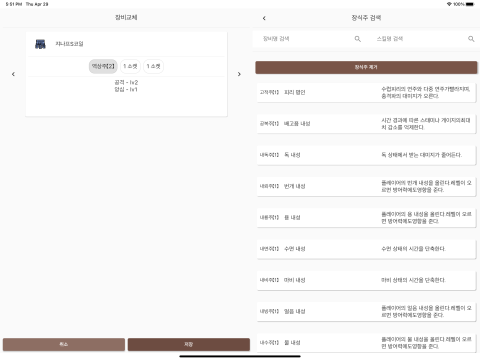Show the previous equipment with left chevron
Viewport: 480px width, 360px height.
pos(13,74)
